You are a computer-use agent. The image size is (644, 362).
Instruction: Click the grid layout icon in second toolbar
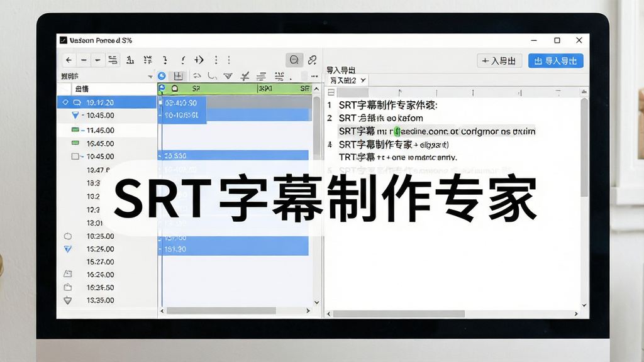[x=178, y=76]
